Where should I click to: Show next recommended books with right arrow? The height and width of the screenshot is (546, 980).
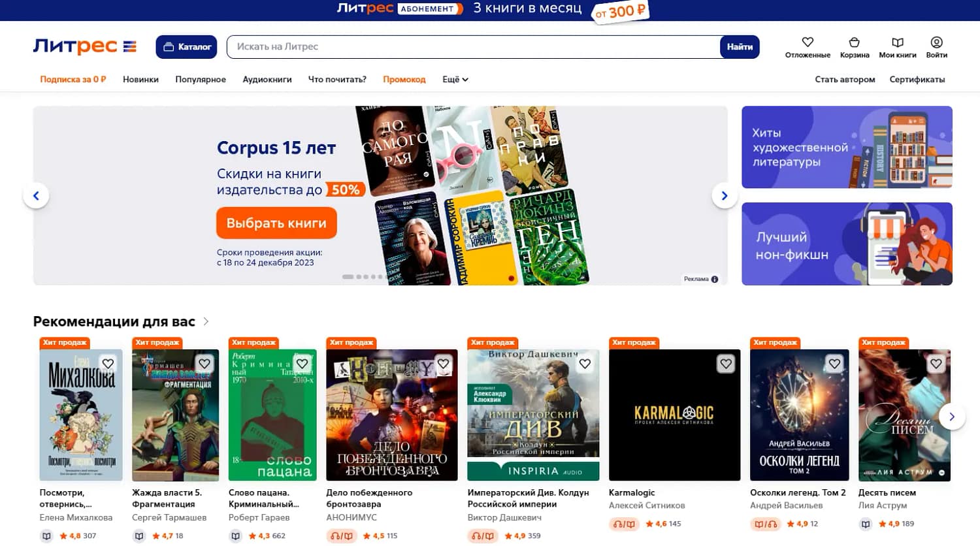pyautogui.click(x=952, y=417)
